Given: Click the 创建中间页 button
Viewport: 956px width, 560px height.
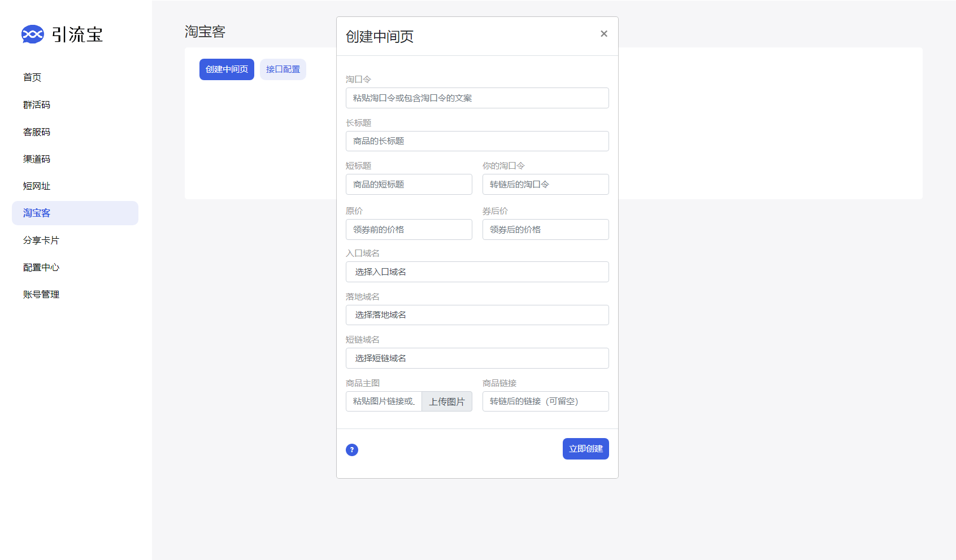Looking at the screenshot, I should (226, 69).
